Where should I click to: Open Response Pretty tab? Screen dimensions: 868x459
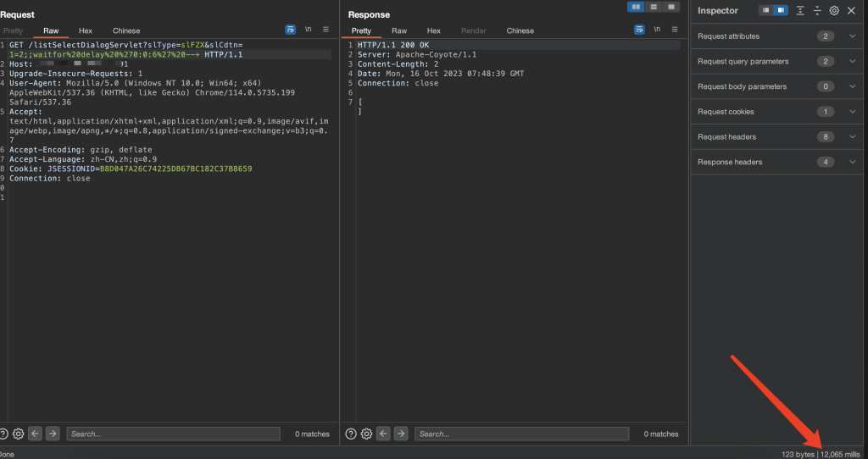(x=361, y=31)
